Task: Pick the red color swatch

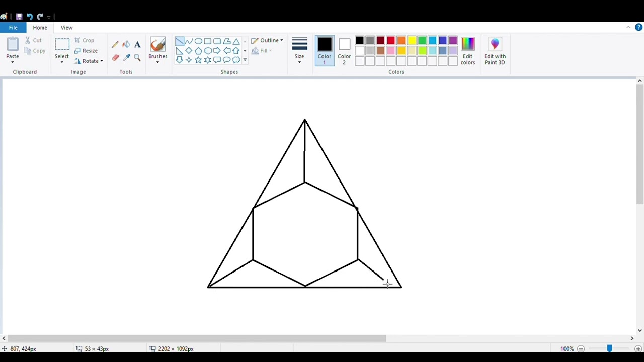Action: point(391,41)
